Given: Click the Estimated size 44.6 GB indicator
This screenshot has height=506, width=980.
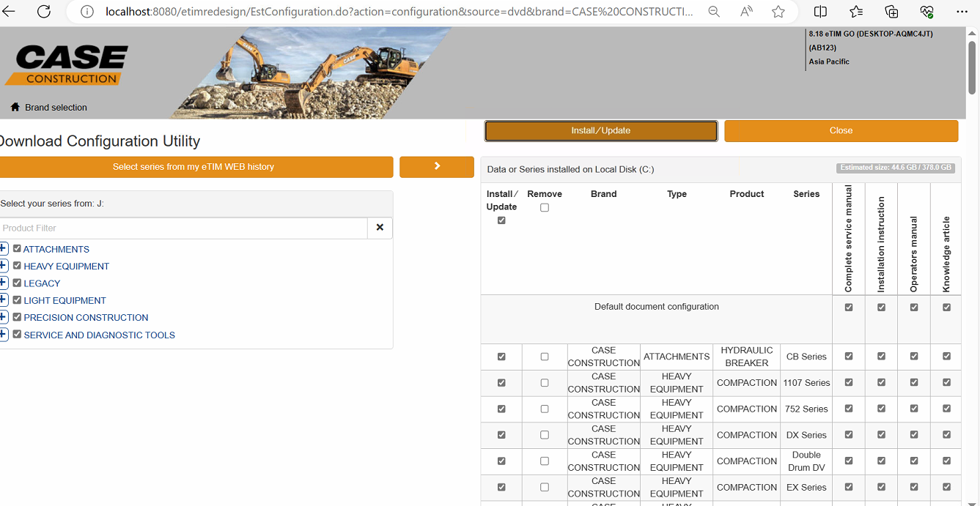Looking at the screenshot, I should [896, 168].
